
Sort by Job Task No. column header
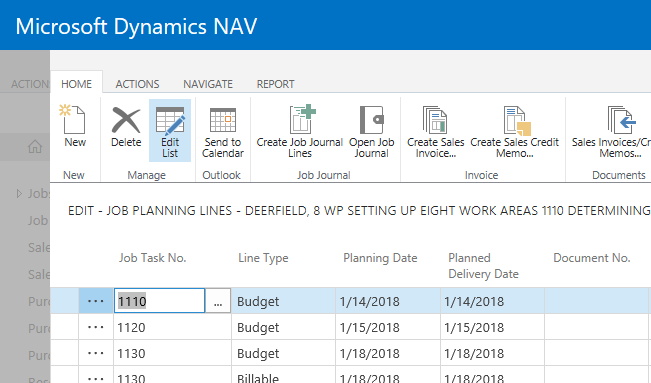[152, 258]
